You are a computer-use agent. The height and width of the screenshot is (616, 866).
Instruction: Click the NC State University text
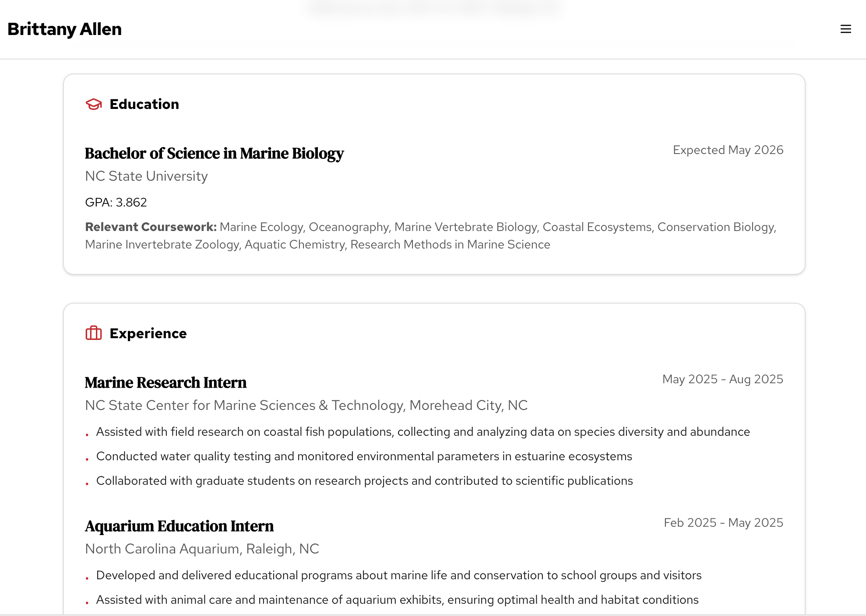point(146,176)
